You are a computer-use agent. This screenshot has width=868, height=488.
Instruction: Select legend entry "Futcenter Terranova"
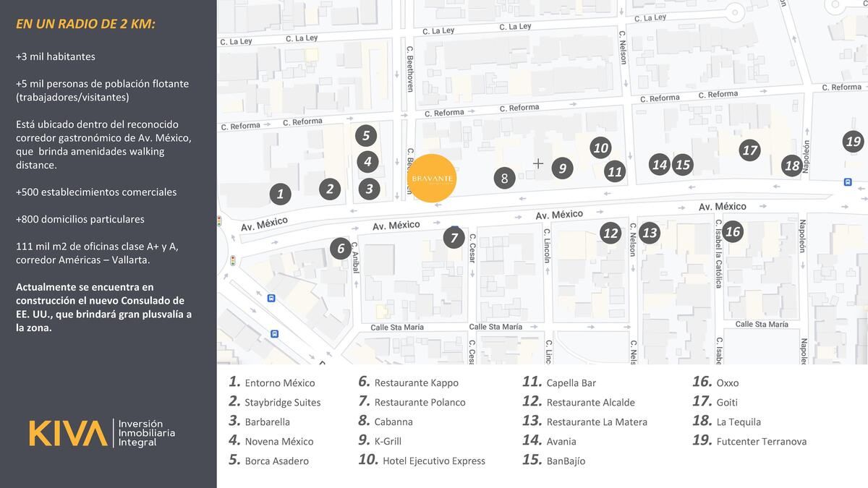749,441
